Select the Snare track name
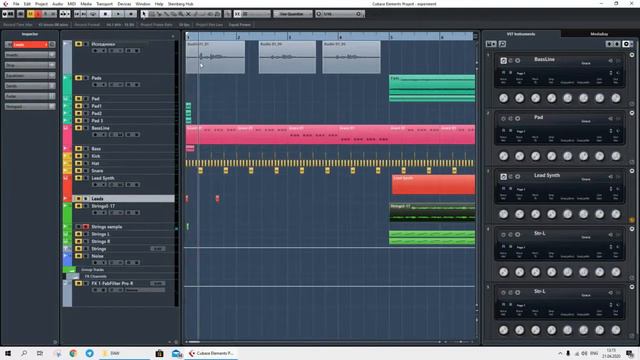Viewport: 640px width, 360px height. pos(97,171)
